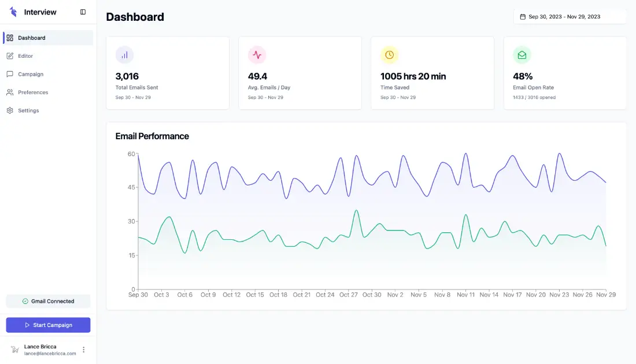Navigate to Settings in the sidebar
Viewport: 636px width, 364px height.
pos(28,110)
